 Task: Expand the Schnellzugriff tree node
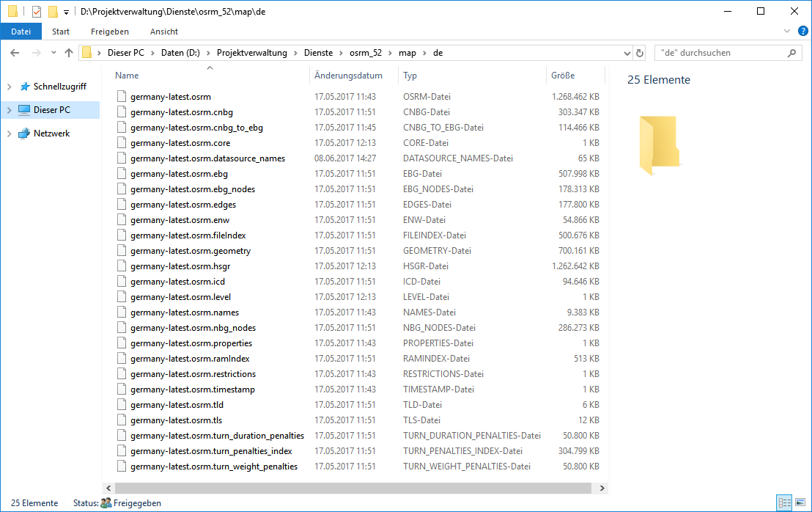[10, 87]
